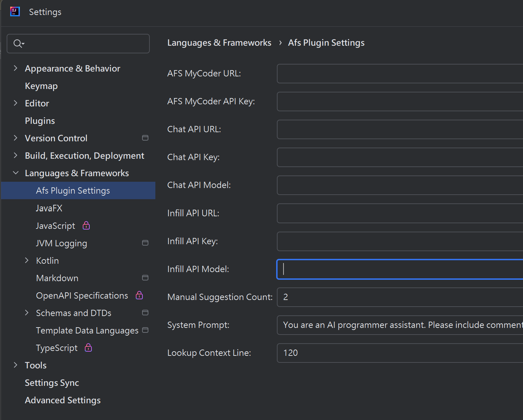
Task: Click the lock icon next to JavaScript
Action: 86,226
